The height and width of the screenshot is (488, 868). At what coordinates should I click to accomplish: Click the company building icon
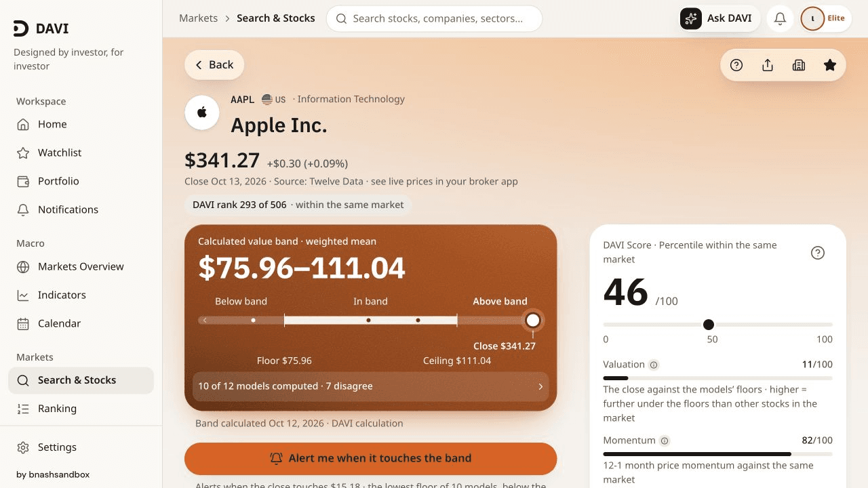[799, 65]
